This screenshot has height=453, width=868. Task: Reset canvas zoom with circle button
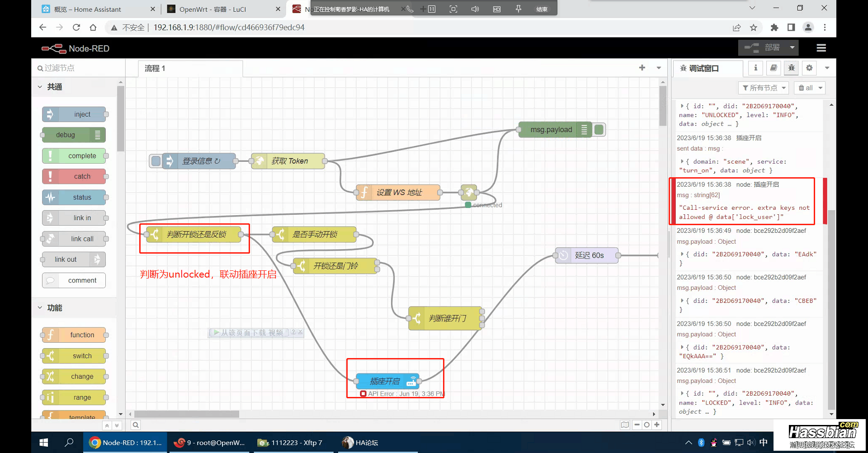coord(647,425)
